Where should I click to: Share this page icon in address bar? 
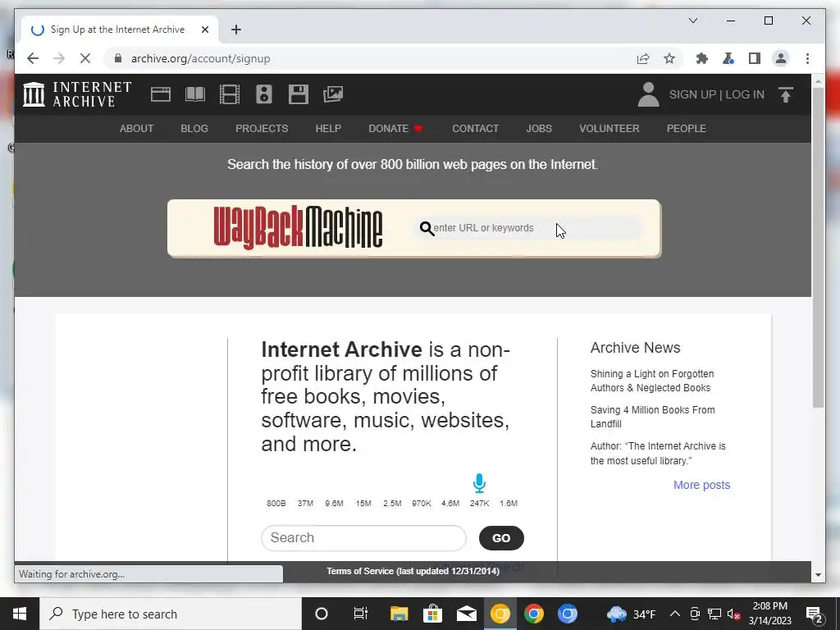643,58
